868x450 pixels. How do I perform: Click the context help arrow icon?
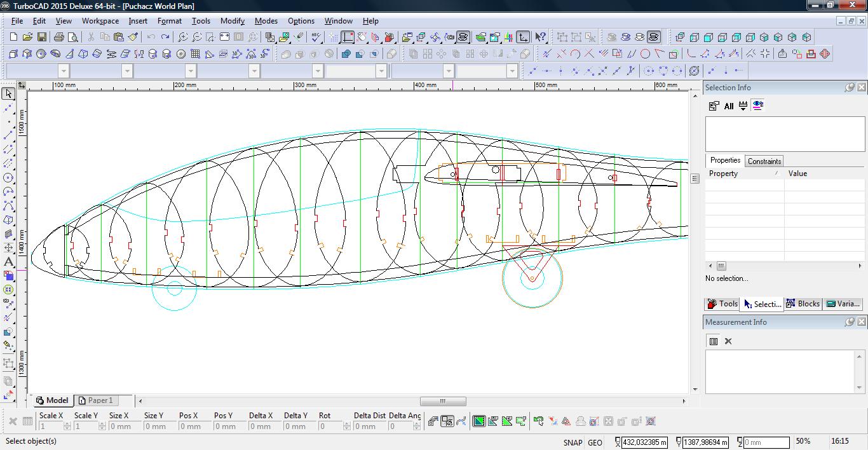540,37
